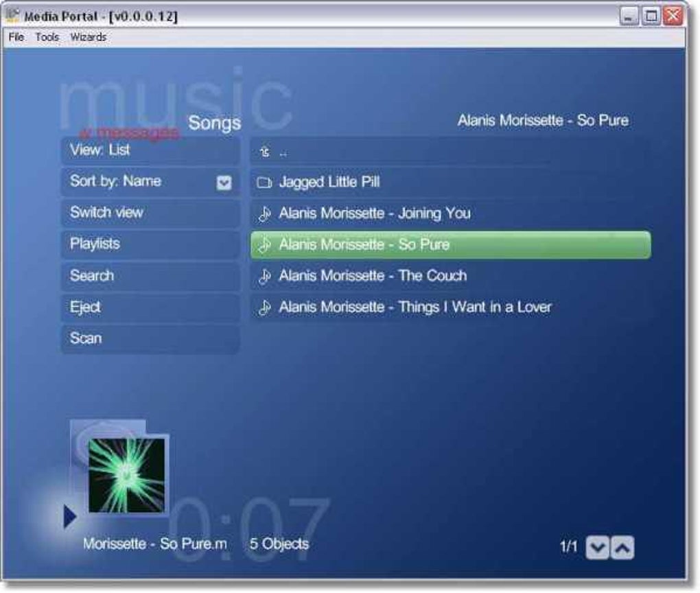Click the note icon for Joining You

coord(264,214)
